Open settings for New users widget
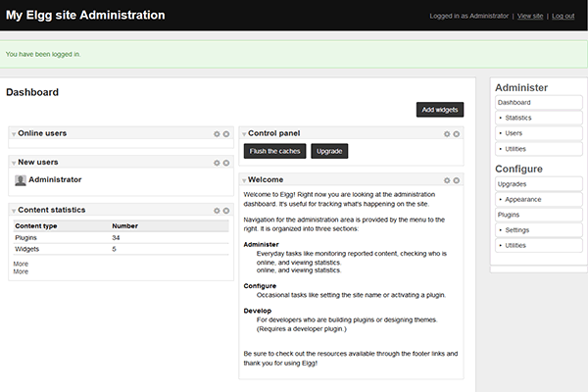This screenshot has height=392, width=588. click(217, 162)
